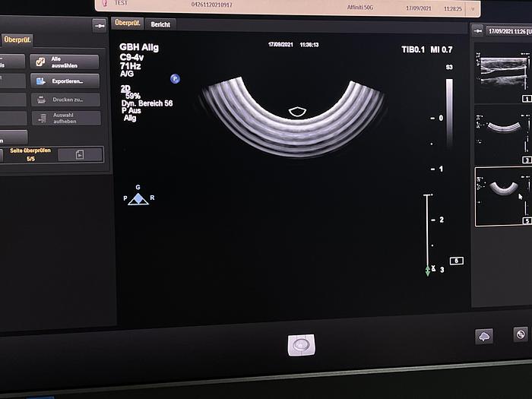Click the image date 17/09/2021

click(280, 44)
